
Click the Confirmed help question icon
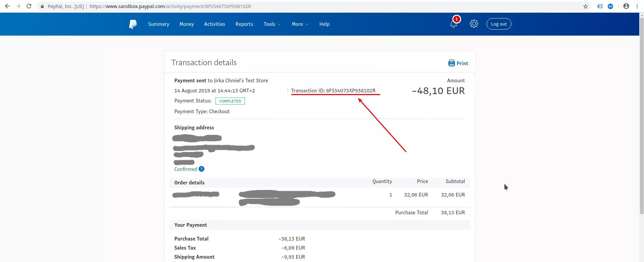click(201, 169)
